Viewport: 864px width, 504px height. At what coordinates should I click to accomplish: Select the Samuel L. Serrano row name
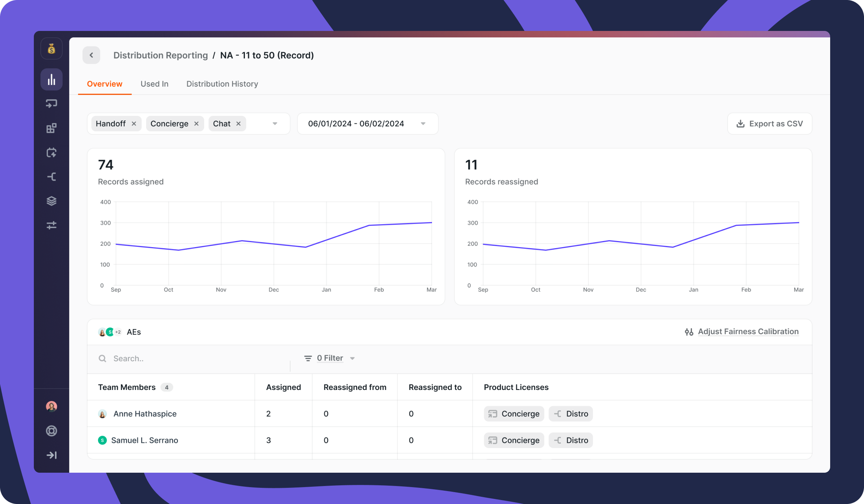point(145,440)
